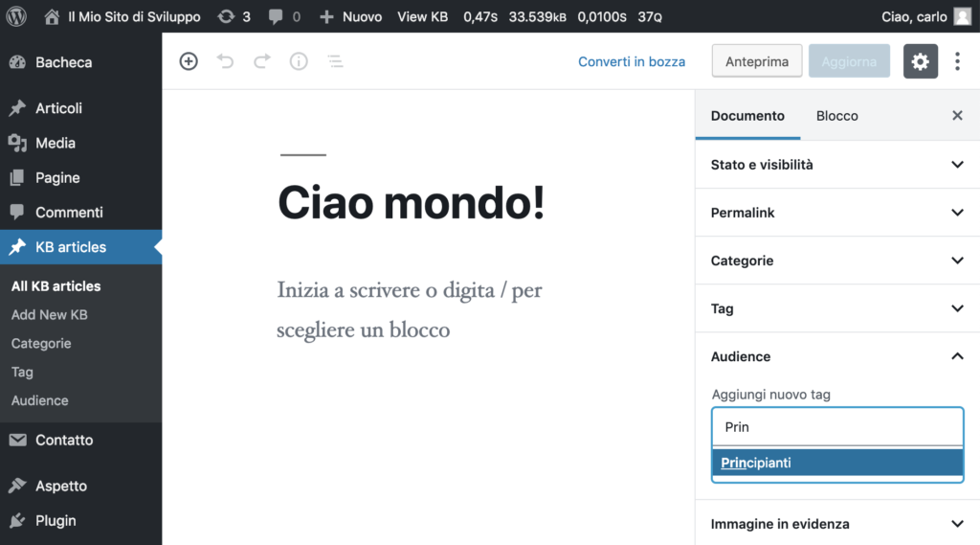Switch to the Blocco tab

[x=836, y=116]
